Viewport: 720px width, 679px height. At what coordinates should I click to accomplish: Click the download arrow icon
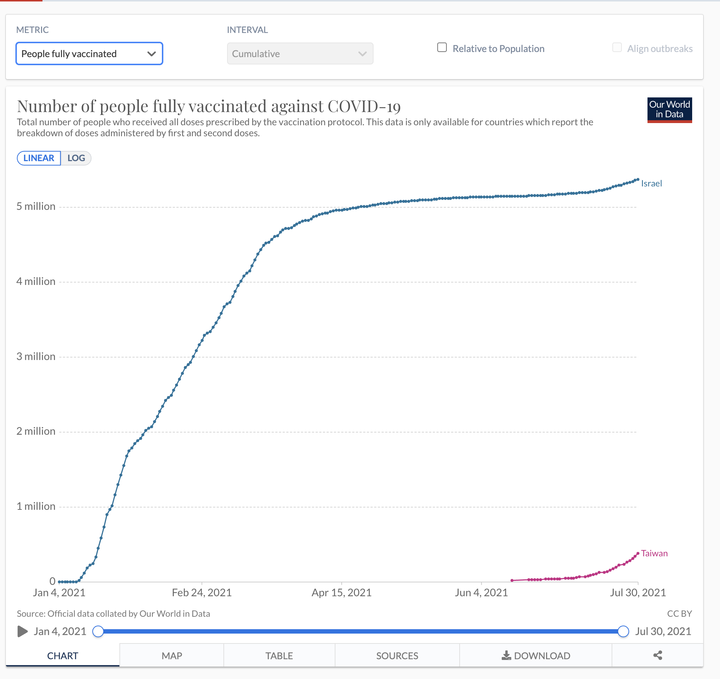pos(506,655)
